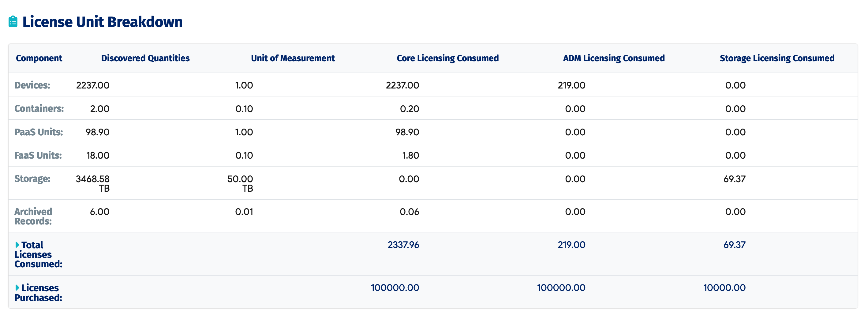Click the License Unit Breakdown heading
Screen dimensions: 868x316
pos(102,22)
